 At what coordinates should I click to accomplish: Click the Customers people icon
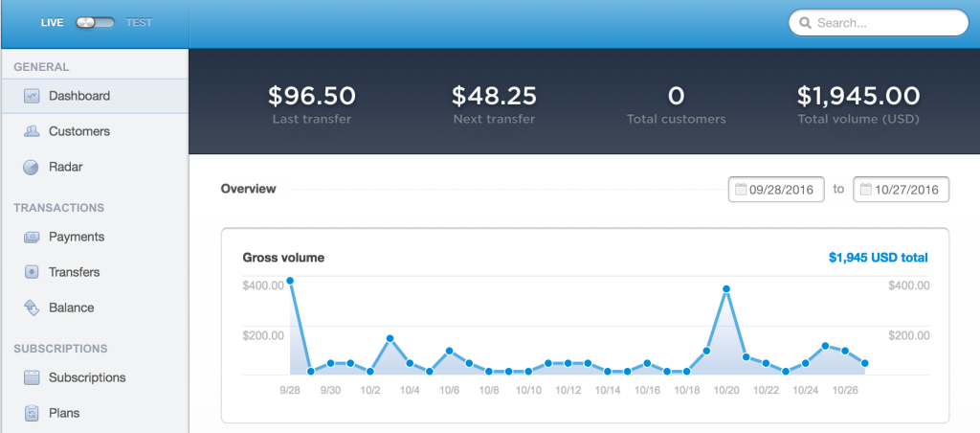pyautogui.click(x=32, y=131)
